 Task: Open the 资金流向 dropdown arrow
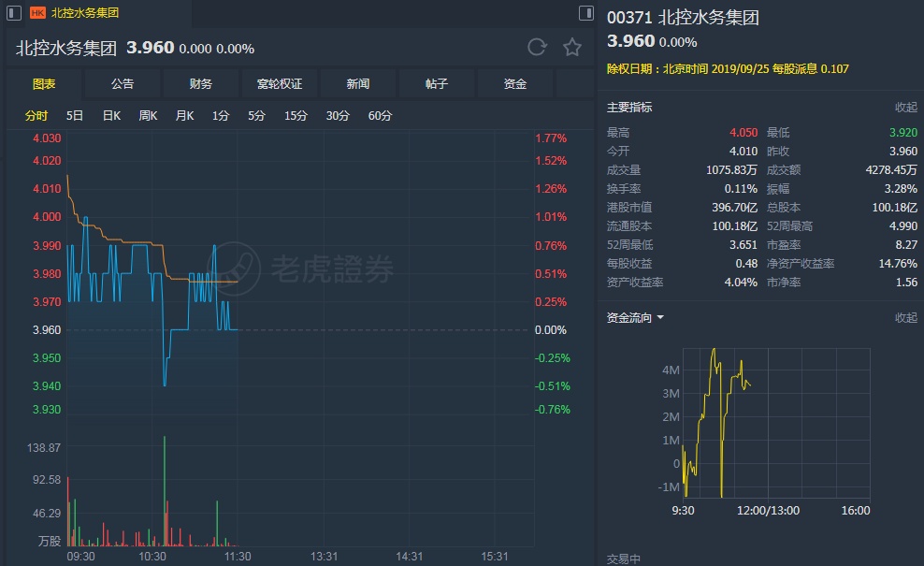[660, 317]
